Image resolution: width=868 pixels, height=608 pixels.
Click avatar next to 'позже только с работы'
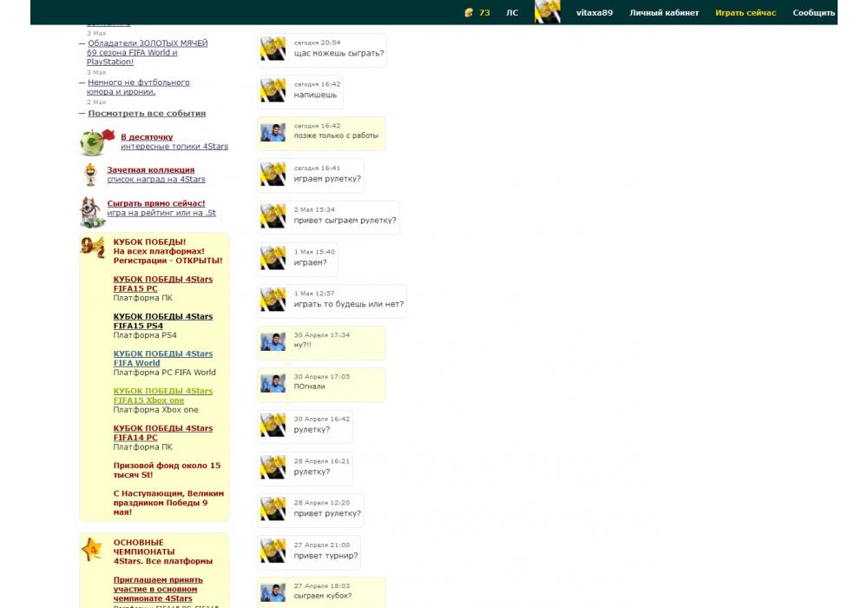click(x=273, y=133)
